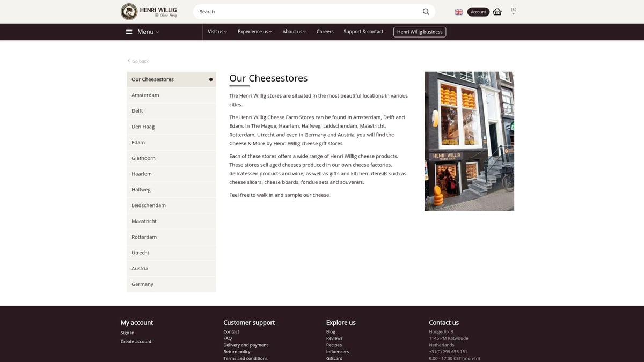
Task: Expand the About us dropdown
Action: pyautogui.click(x=294, y=32)
